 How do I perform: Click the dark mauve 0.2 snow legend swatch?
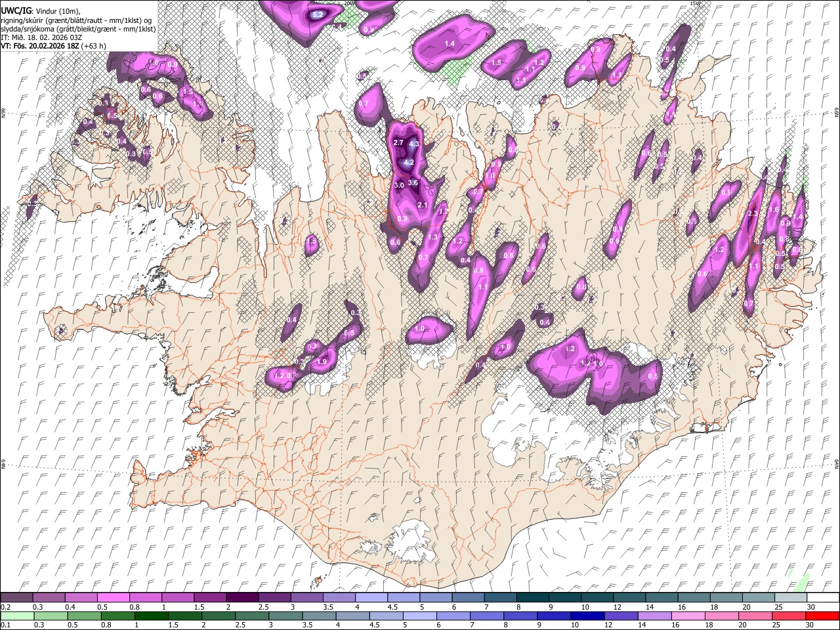pyautogui.click(x=16, y=597)
